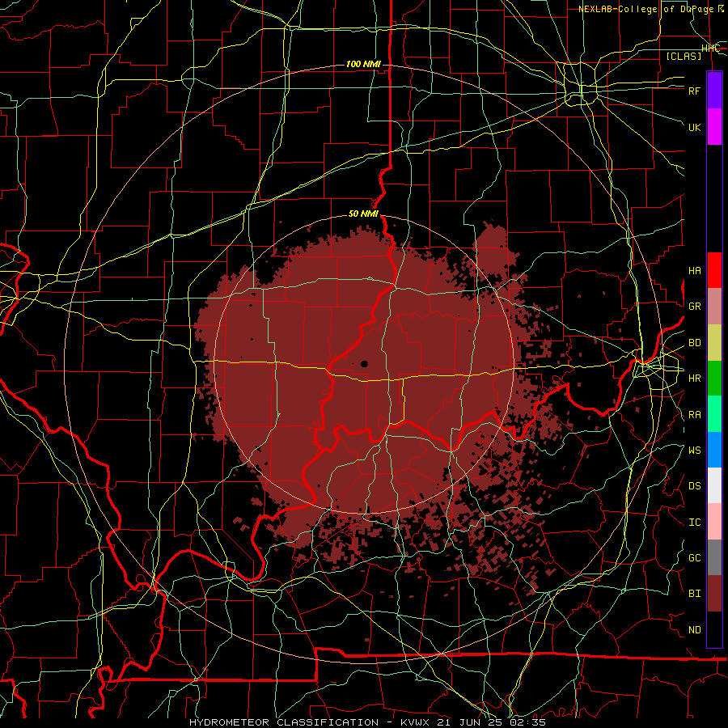Click the GC legend label
This screenshot has height=728, width=728.
[695, 558]
